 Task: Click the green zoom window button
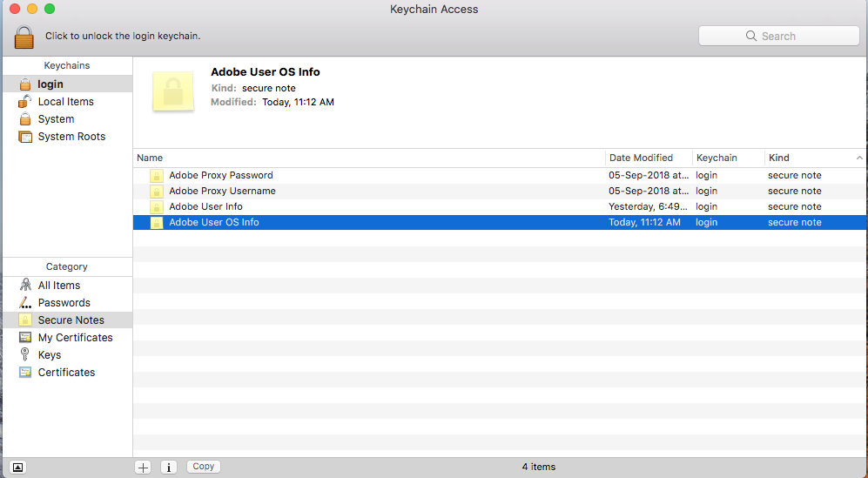(x=50, y=9)
